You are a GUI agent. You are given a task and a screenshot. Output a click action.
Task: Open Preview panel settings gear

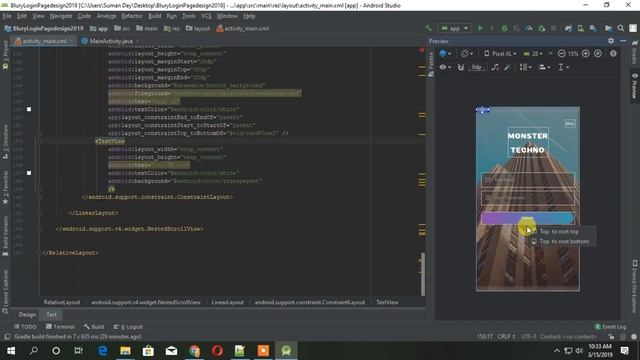(x=611, y=41)
